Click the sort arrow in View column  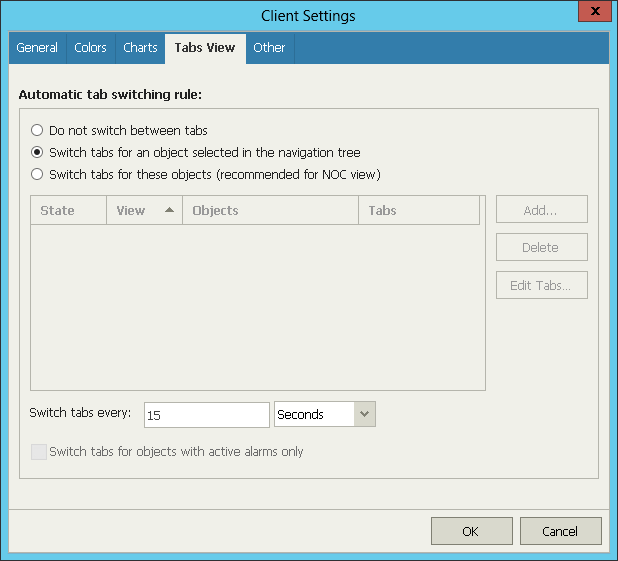click(x=169, y=210)
